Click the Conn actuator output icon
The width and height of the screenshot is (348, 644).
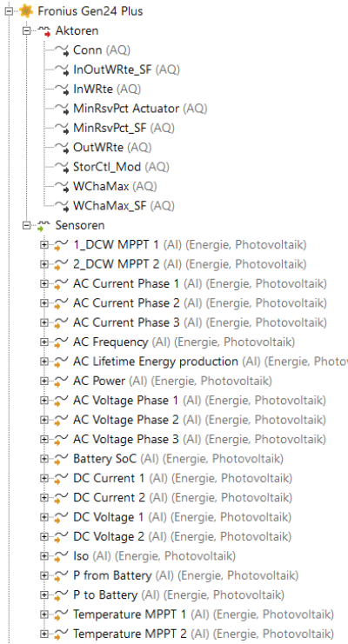pos(62,50)
